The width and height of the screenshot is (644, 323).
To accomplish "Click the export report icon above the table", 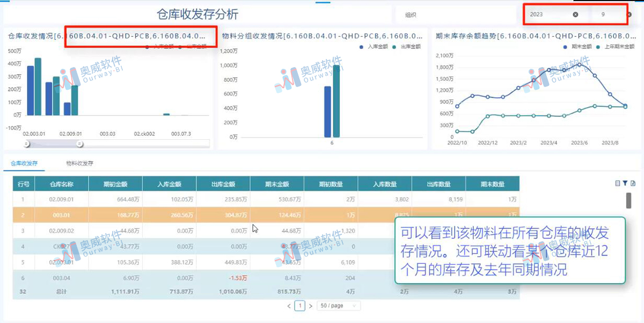I will [x=633, y=182].
